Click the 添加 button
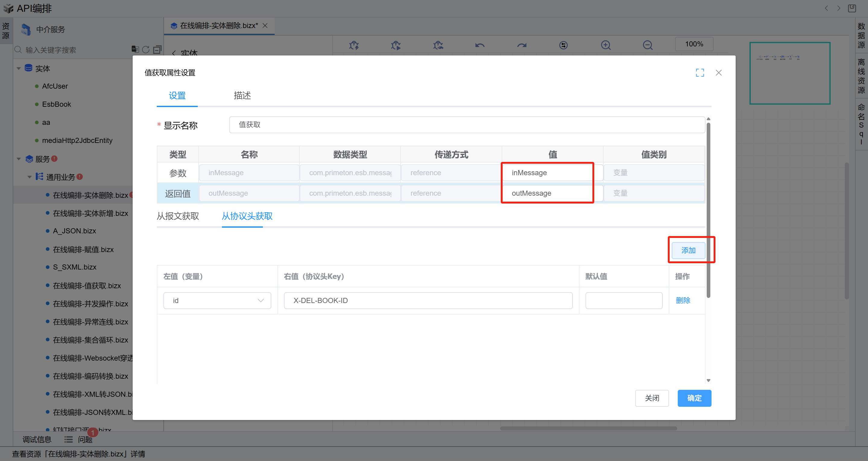 (x=688, y=250)
